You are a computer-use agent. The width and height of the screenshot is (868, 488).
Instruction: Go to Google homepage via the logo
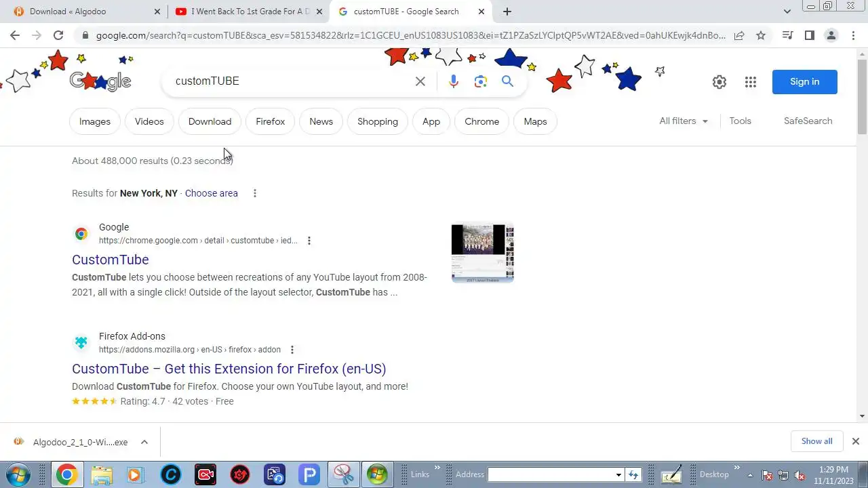(100, 81)
